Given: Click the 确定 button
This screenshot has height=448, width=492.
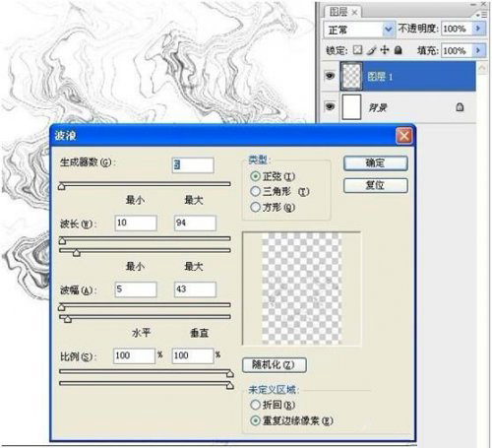Looking at the screenshot, I should 376,163.
